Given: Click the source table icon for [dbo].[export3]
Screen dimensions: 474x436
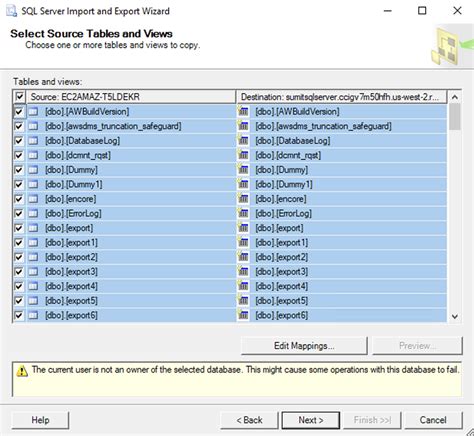Looking at the screenshot, I should tap(33, 272).
